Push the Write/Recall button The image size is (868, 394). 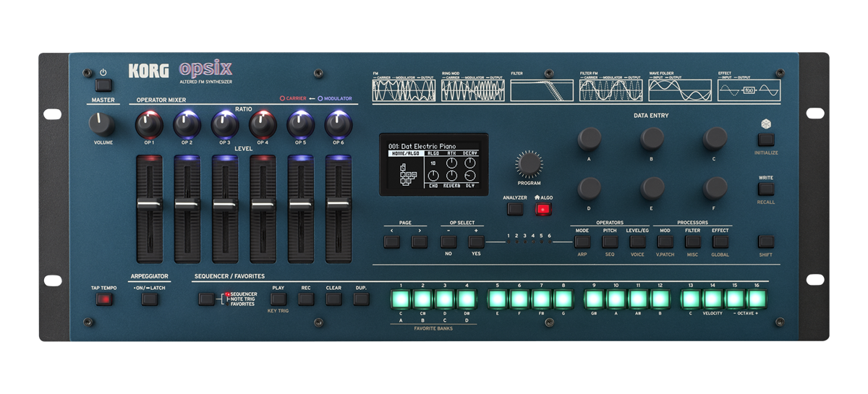pyautogui.click(x=766, y=189)
